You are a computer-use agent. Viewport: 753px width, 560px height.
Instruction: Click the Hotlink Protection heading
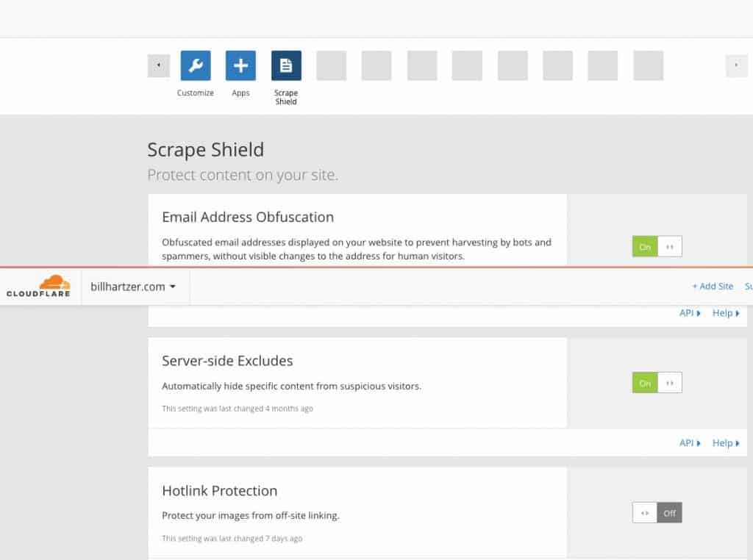(219, 490)
